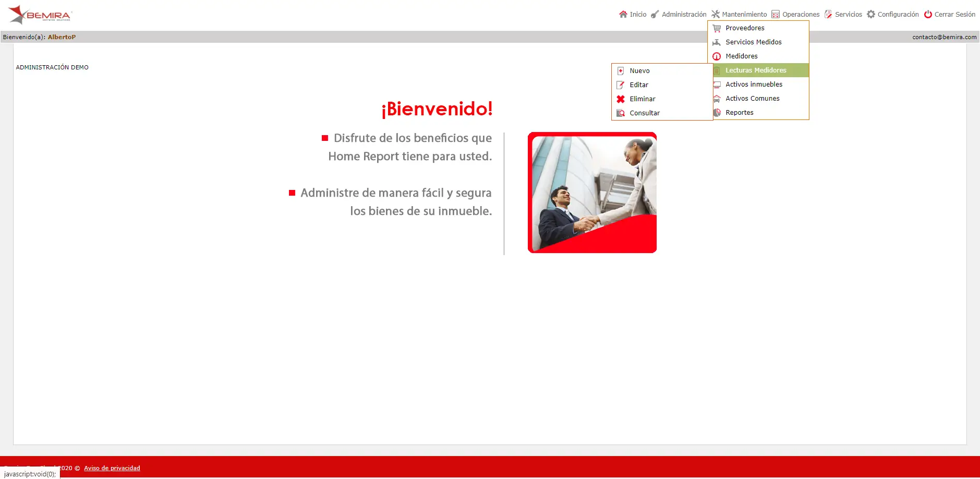Choose Eliminar from the submenu
The image size is (980, 479).
662,99
